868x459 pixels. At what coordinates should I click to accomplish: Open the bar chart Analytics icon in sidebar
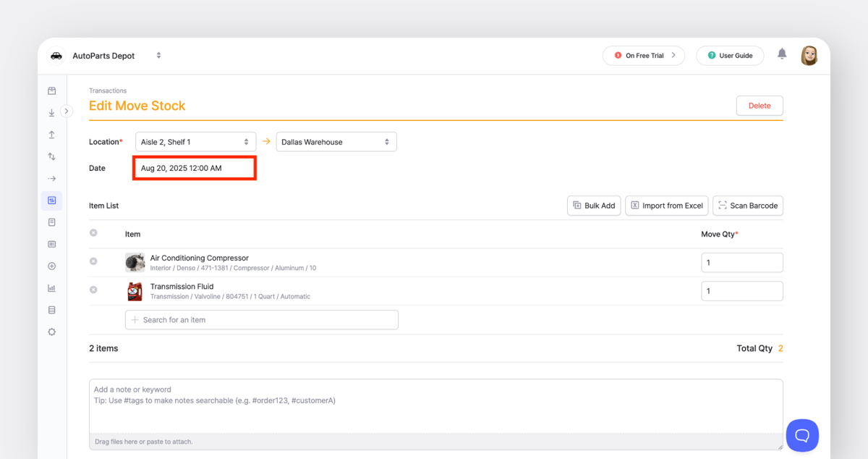51,287
